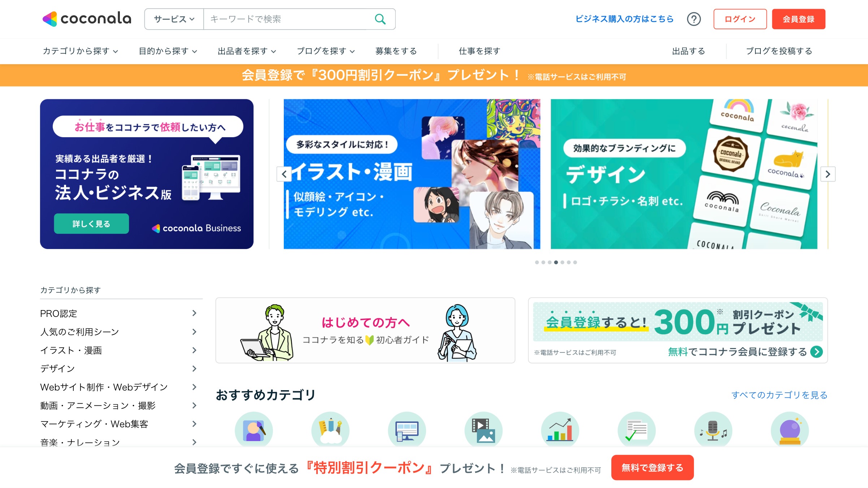Go back with the carousel left arrow
The height and width of the screenshot is (488, 868).
(x=284, y=174)
